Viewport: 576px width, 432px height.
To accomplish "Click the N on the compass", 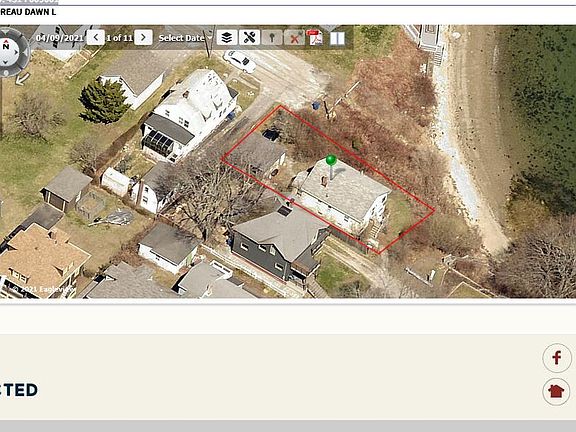I will pos(6,46).
